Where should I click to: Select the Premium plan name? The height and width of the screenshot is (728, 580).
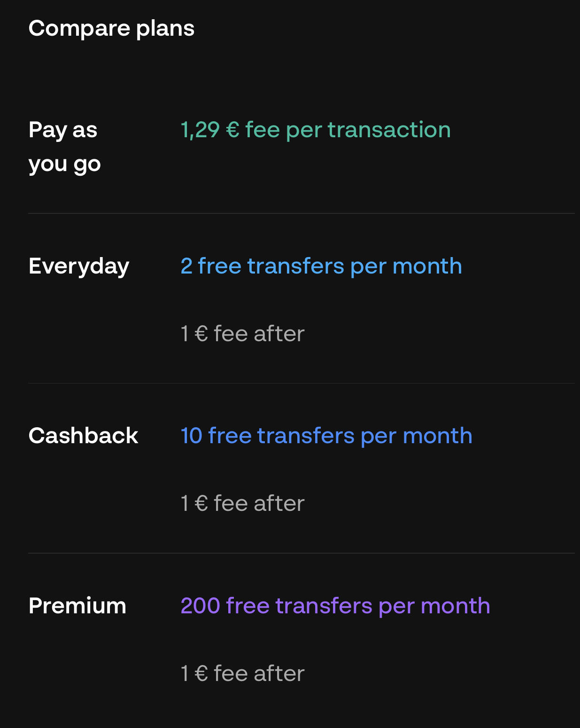pos(77,606)
